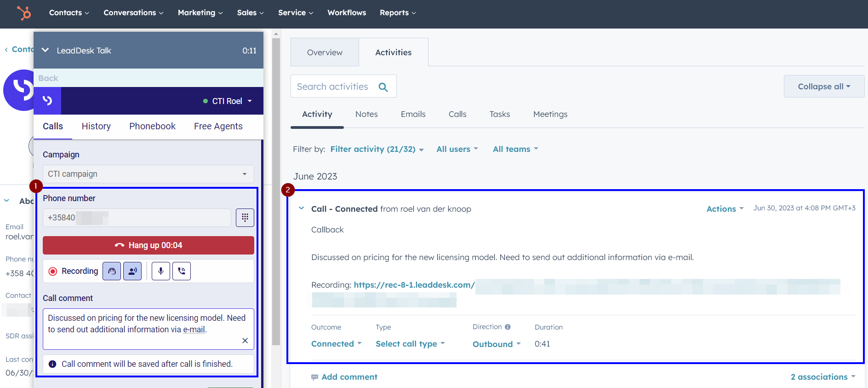
Task: Open the dial pad keypad
Action: [245, 218]
